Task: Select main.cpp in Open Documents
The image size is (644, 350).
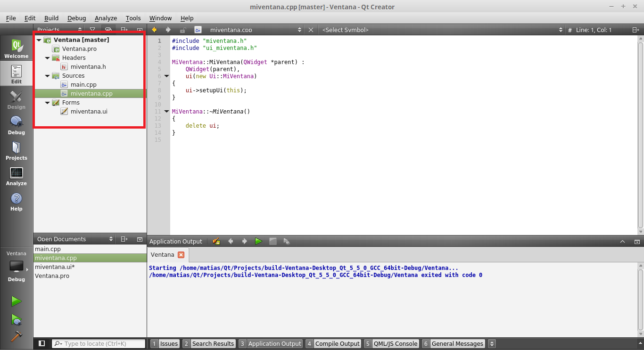Action: pos(48,249)
